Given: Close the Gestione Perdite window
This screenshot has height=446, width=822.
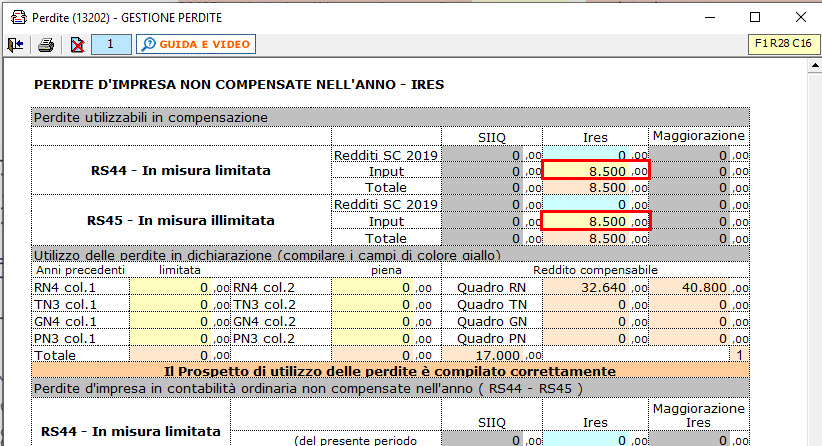Looking at the screenshot, I should pyautogui.click(x=801, y=17).
